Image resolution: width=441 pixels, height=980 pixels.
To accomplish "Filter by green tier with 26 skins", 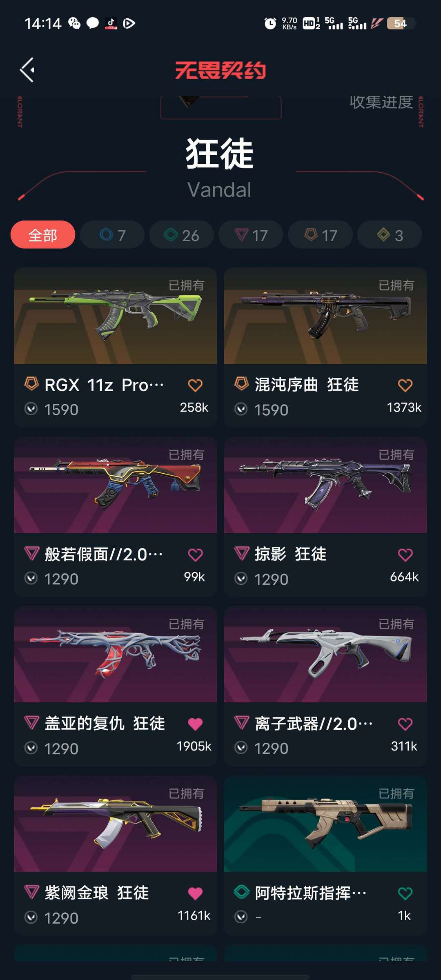I will (x=182, y=235).
